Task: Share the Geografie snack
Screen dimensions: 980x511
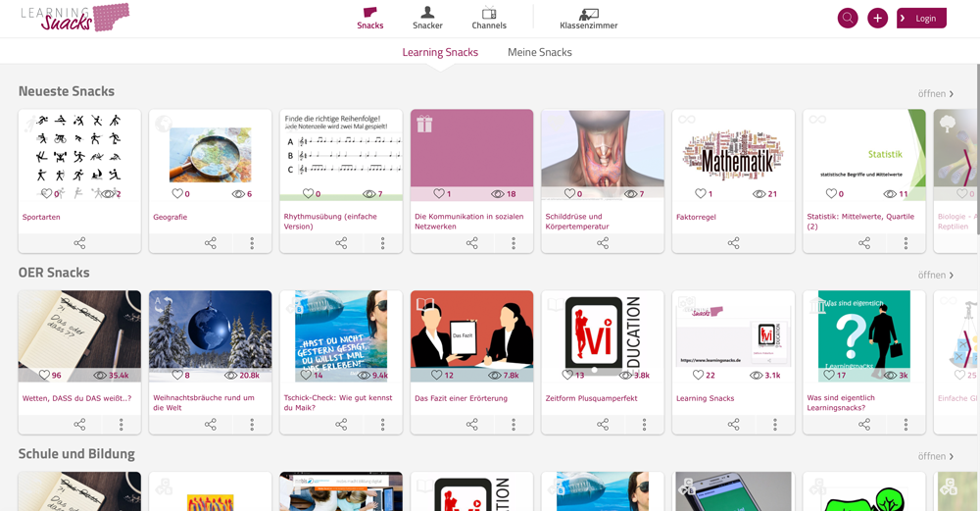Action: (211, 243)
